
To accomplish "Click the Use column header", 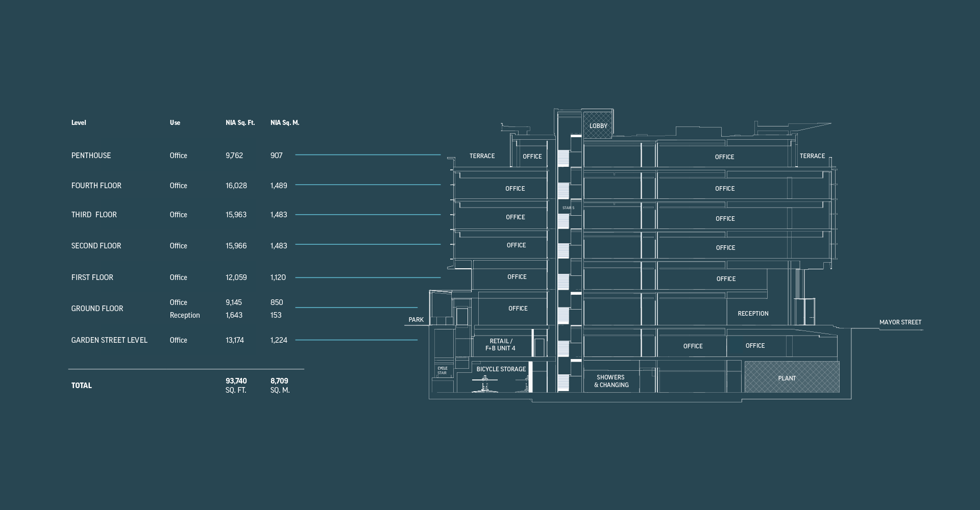I will coord(175,123).
